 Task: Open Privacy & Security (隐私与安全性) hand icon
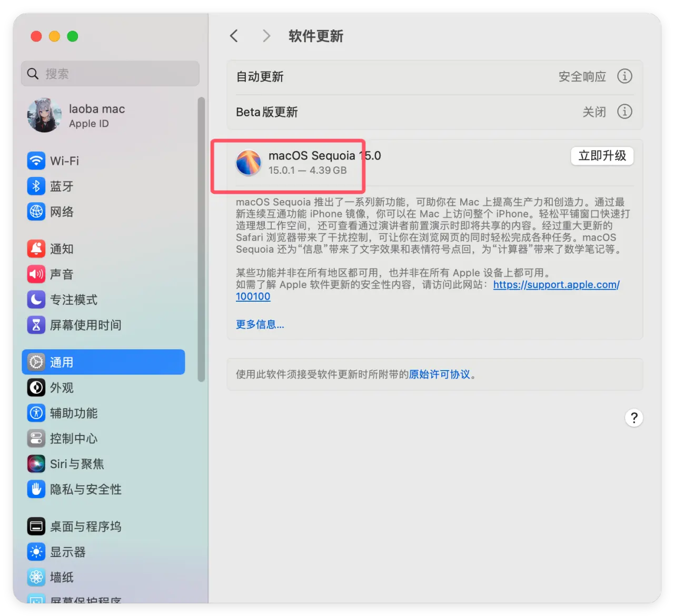[36, 489]
